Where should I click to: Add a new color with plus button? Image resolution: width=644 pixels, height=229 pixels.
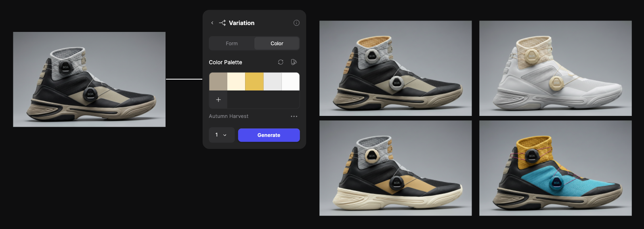[218, 100]
